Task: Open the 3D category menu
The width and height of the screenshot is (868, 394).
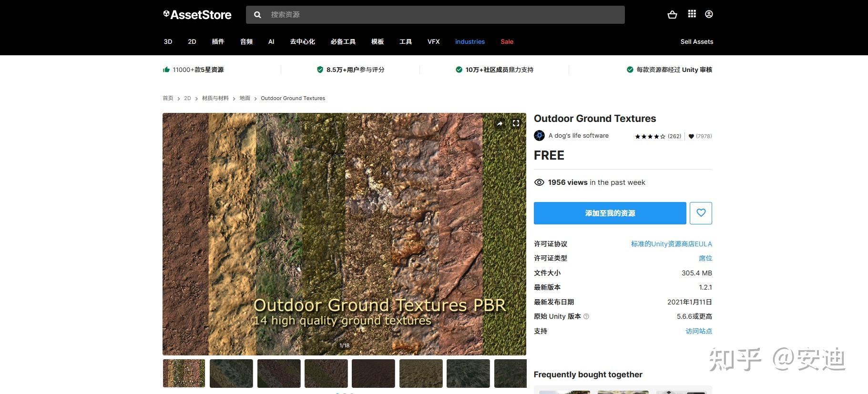Action: coord(168,42)
